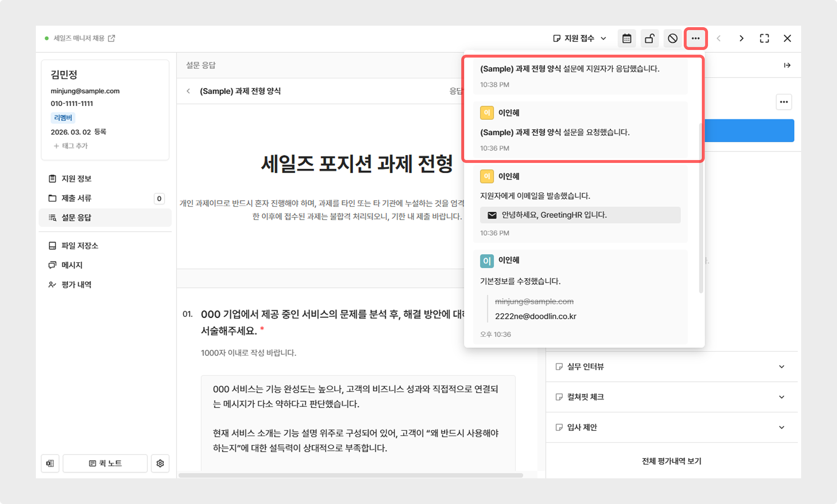The image size is (837, 504).
Task: Expand the applicant view to full screen
Action: (x=764, y=38)
